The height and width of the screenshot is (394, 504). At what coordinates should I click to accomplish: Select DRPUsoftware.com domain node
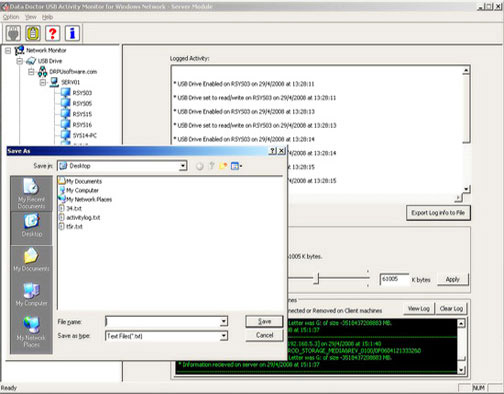(x=73, y=72)
